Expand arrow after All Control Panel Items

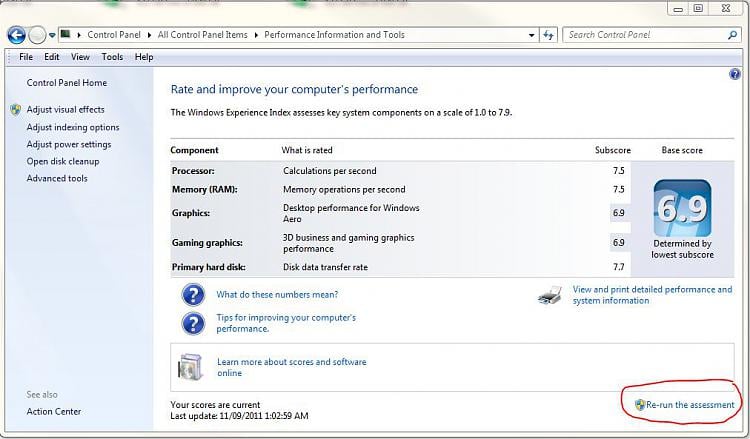[256, 35]
